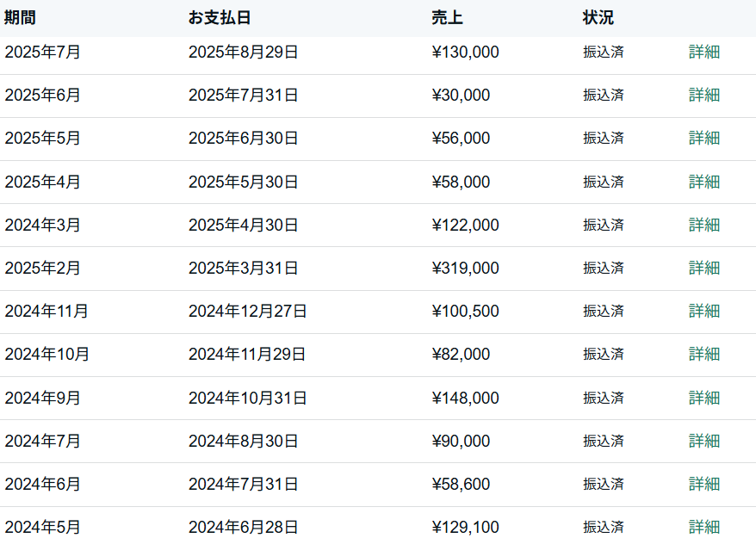Click the 期間 column header
Screen dimensions: 756x538
(x=21, y=17)
